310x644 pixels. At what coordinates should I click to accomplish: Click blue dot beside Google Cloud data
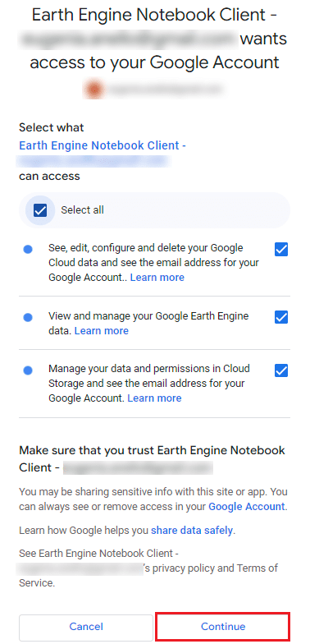[28, 250]
